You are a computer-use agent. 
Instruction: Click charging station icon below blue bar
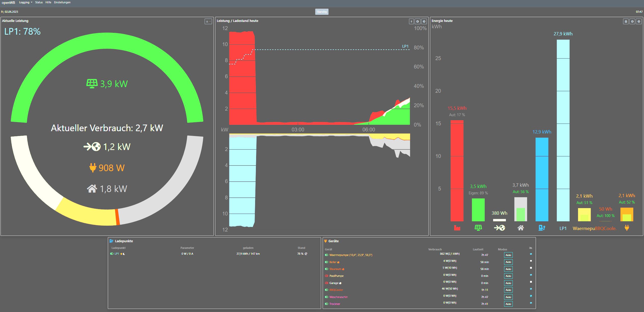click(542, 228)
